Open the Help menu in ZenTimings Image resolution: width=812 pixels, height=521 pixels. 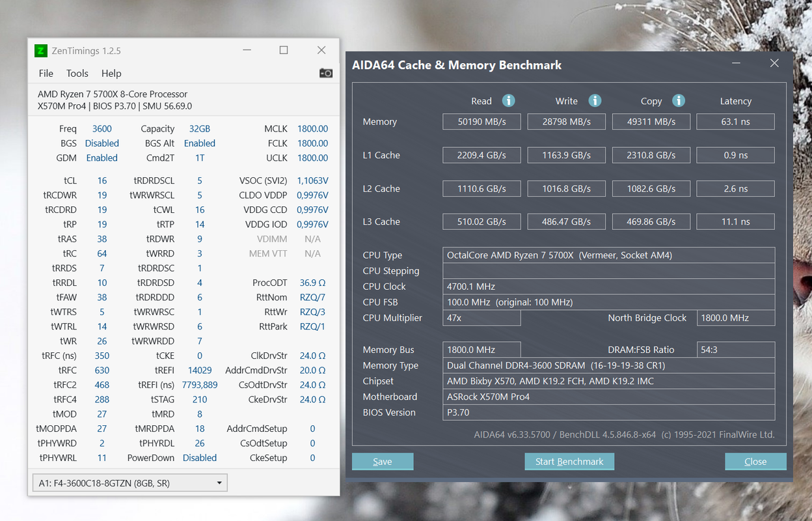coord(111,74)
